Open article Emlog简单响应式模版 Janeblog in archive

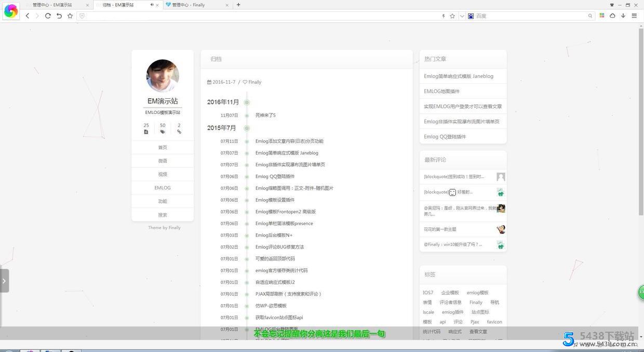click(287, 153)
